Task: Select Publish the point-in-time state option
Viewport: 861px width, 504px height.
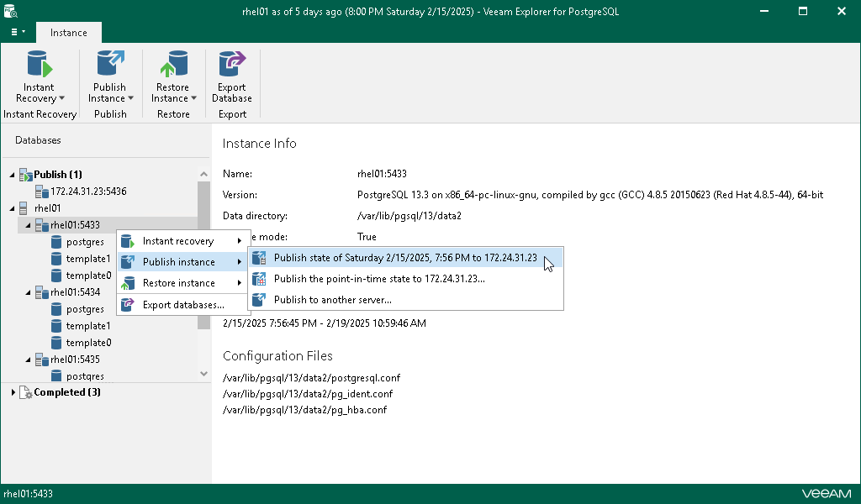Action: pos(379,279)
